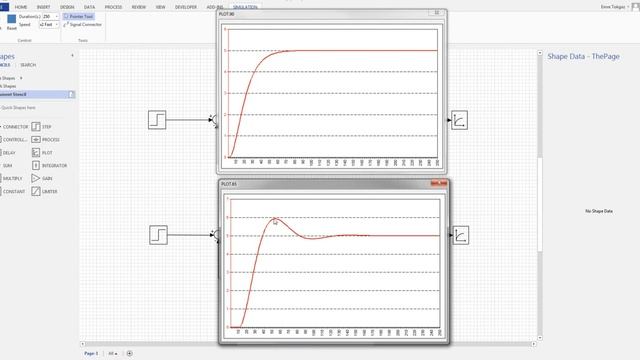Pick the CONNECTOR stencil item
640x360 pixels.
14,127
